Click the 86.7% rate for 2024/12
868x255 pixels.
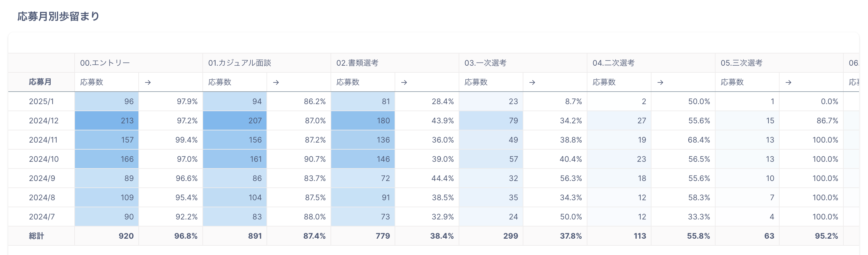pos(827,120)
